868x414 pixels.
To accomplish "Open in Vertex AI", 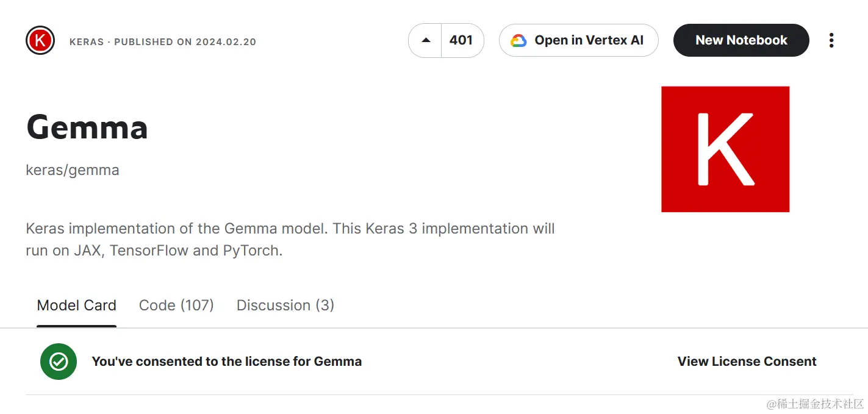I will coord(589,41).
